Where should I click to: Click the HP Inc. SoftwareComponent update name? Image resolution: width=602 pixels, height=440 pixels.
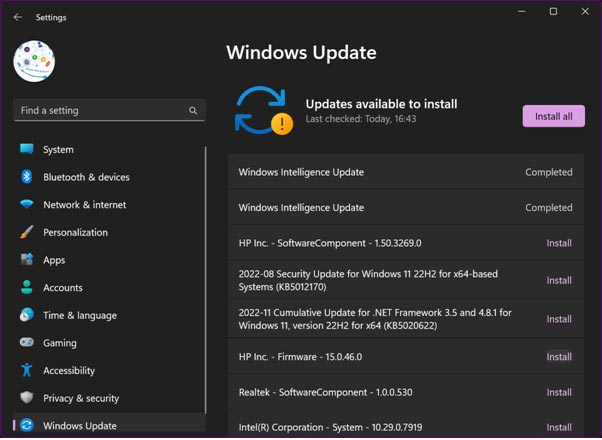[x=330, y=243]
